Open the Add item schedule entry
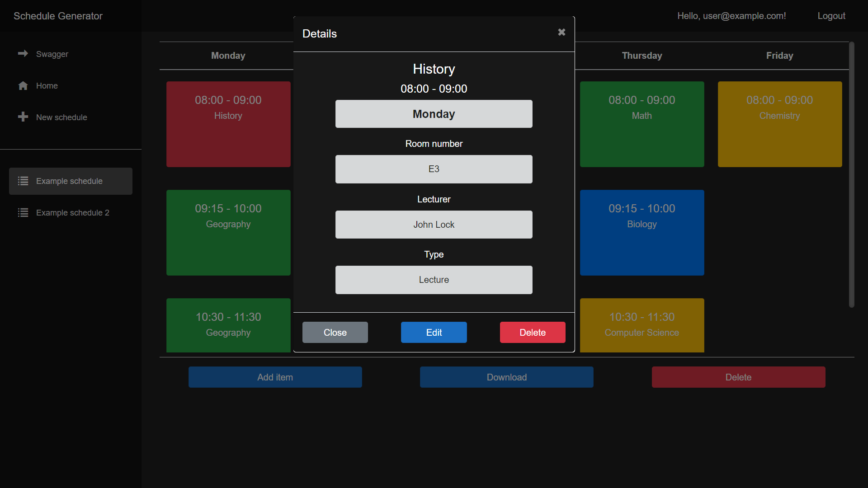The height and width of the screenshot is (488, 868). (275, 376)
